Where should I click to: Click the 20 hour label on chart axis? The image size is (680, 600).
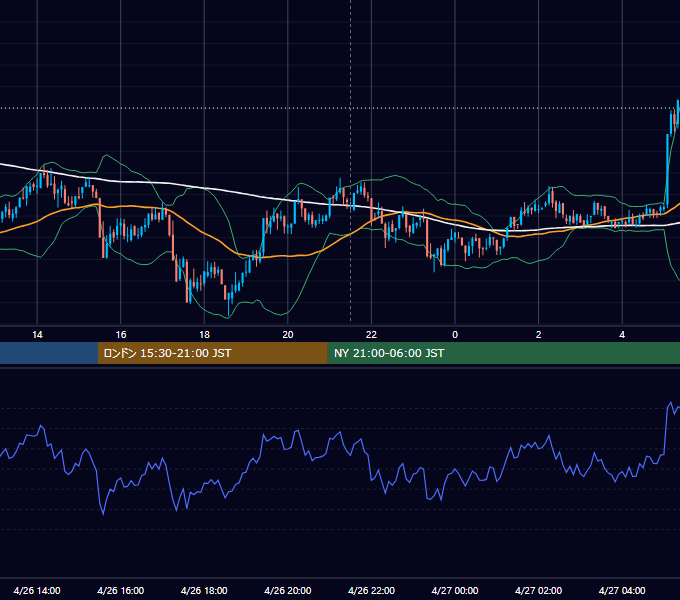click(288, 335)
